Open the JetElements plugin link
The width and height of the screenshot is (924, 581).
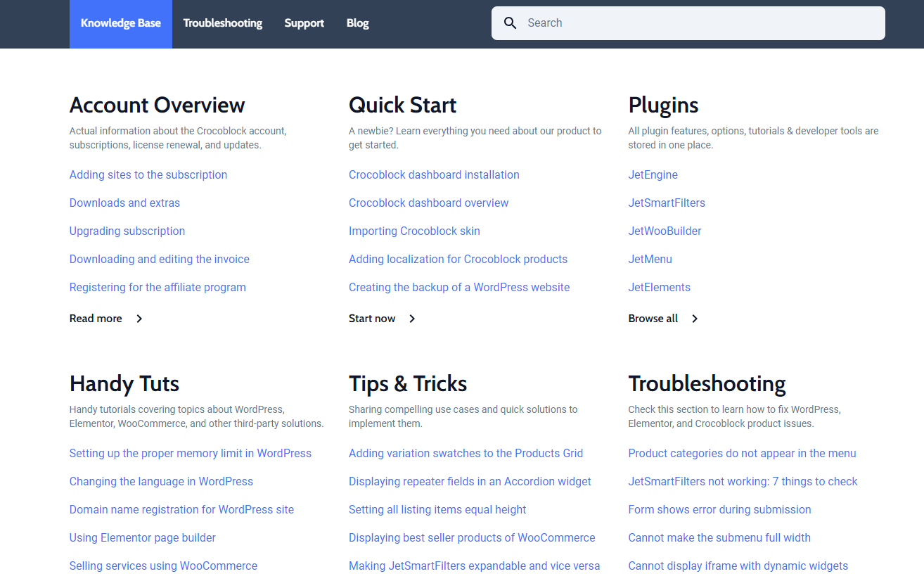click(x=660, y=287)
